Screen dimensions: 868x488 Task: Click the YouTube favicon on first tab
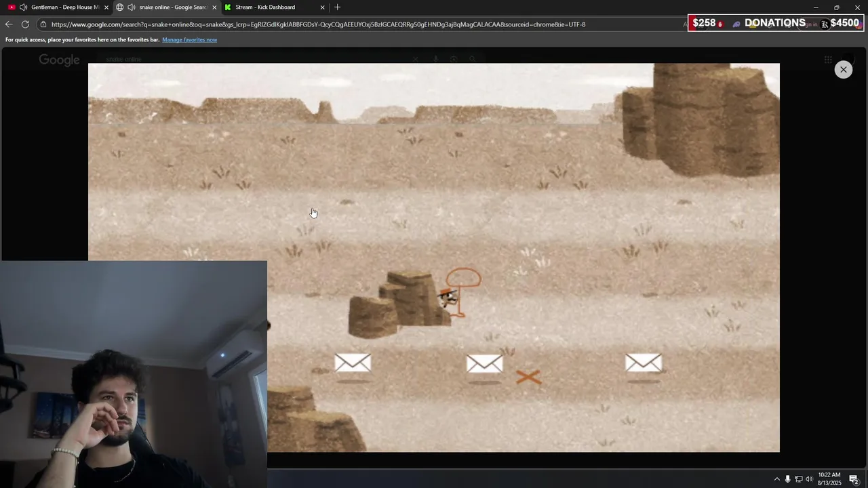(12, 7)
